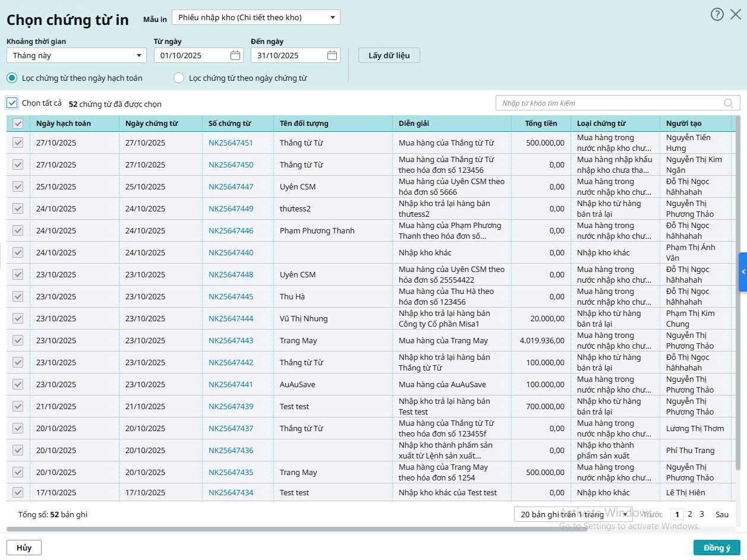Open the Từ ngày calendar picker icon
Image resolution: width=747 pixels, height=560 pixels.
[235, 55]
